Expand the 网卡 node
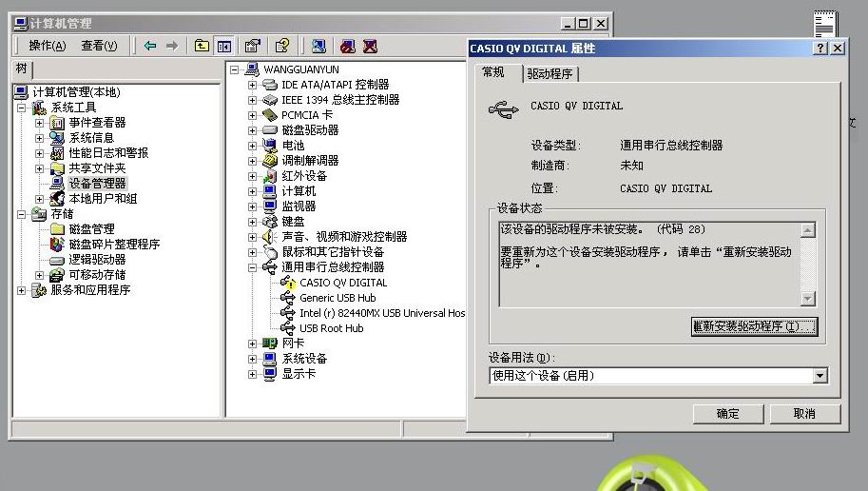Image resolution: width=868 pixels, height=491 pixels. click(253, 344)
